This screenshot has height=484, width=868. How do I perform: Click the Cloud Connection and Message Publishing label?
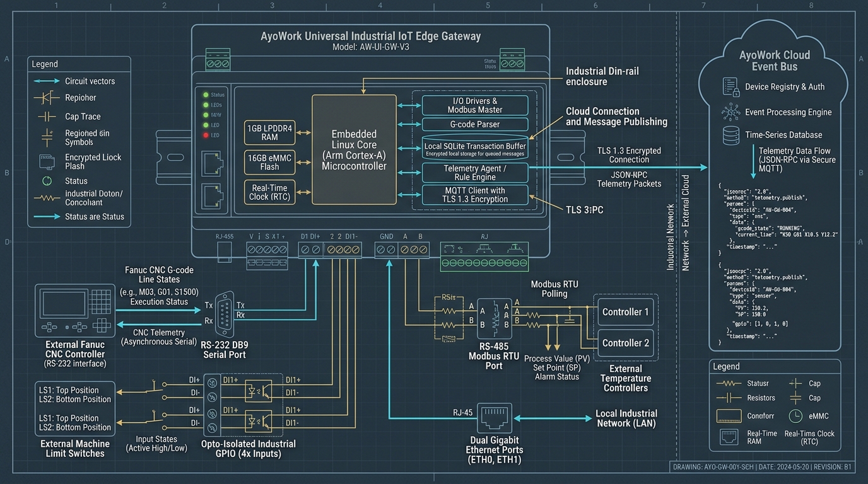pos(616,116)
